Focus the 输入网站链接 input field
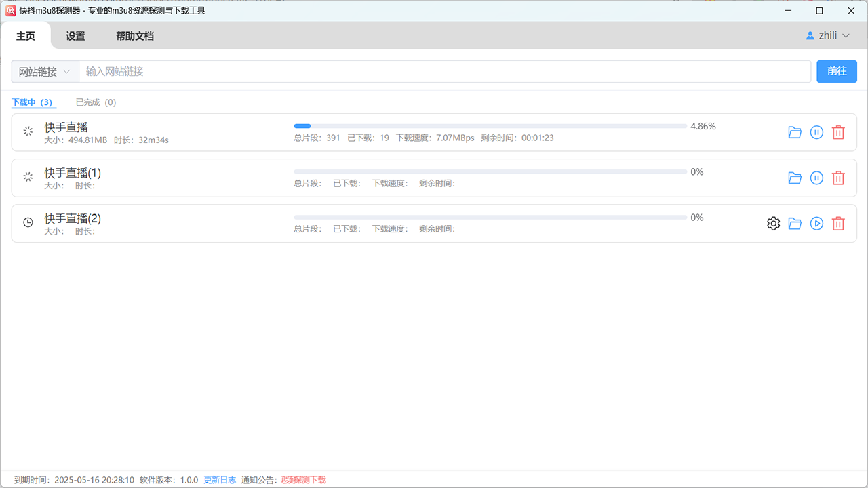This screenshot has height=488, width=868. (444, 72)
